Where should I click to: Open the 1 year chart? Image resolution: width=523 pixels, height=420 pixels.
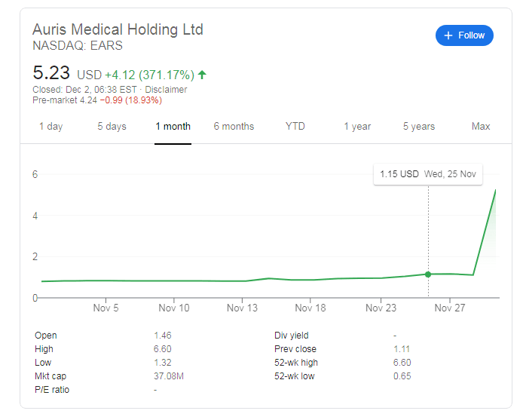click(357, 127)
